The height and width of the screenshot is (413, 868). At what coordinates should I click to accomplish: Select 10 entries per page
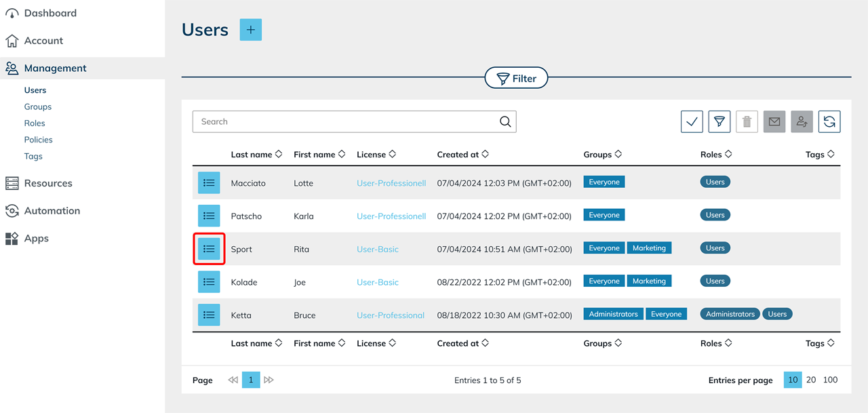[792, 380]
